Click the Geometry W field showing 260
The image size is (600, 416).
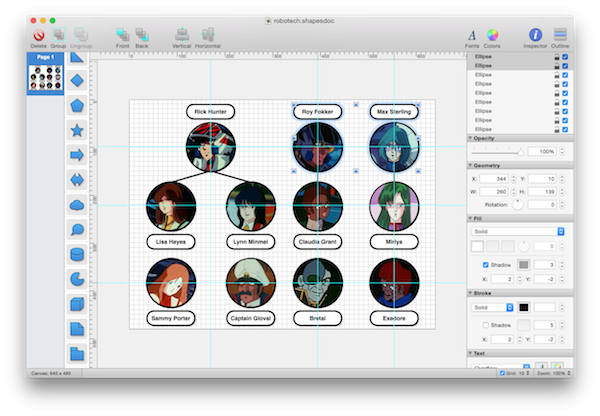[494, 192]
